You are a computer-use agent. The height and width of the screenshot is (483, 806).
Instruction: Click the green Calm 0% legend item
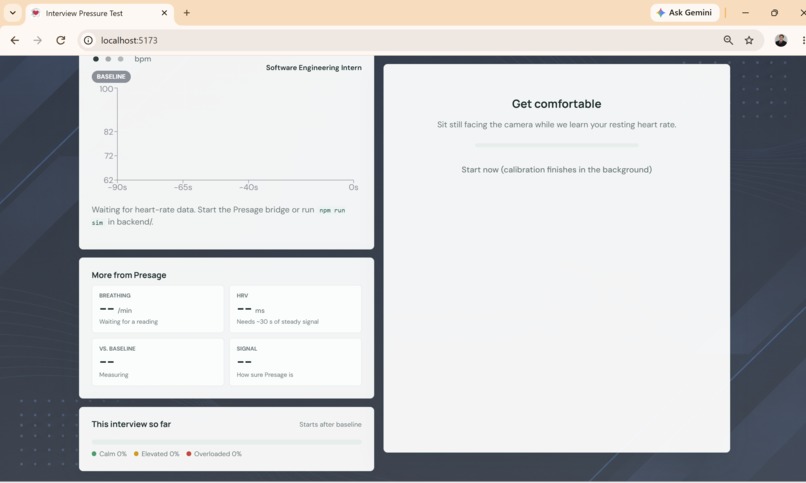109,454
